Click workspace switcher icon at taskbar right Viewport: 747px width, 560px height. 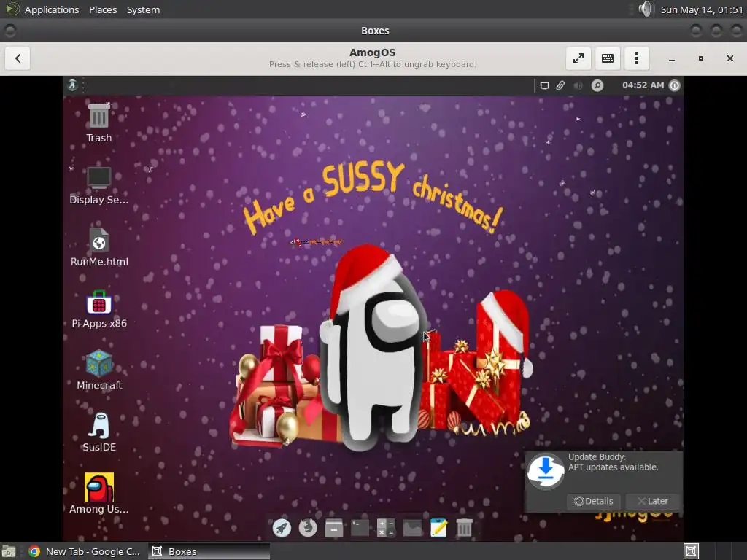click(x=691, y=551)
